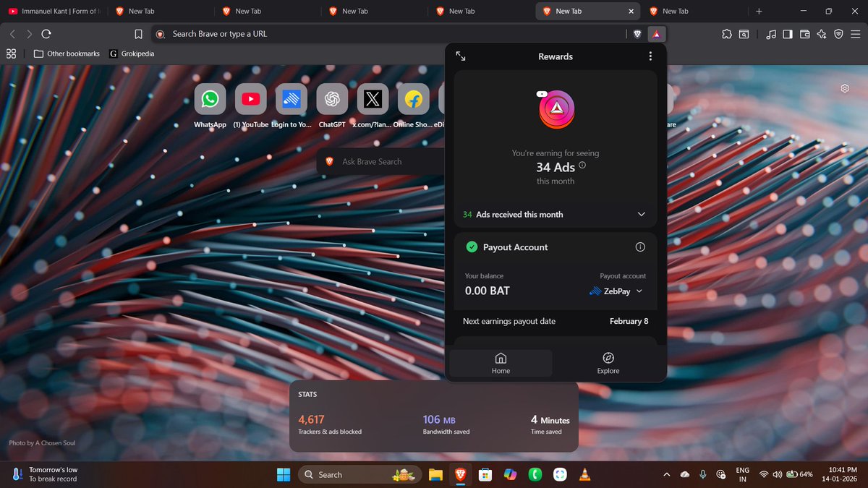Open the Login to Yo... shortcut tile
Viewport: 868px width, 488px height.
(292, 99)
